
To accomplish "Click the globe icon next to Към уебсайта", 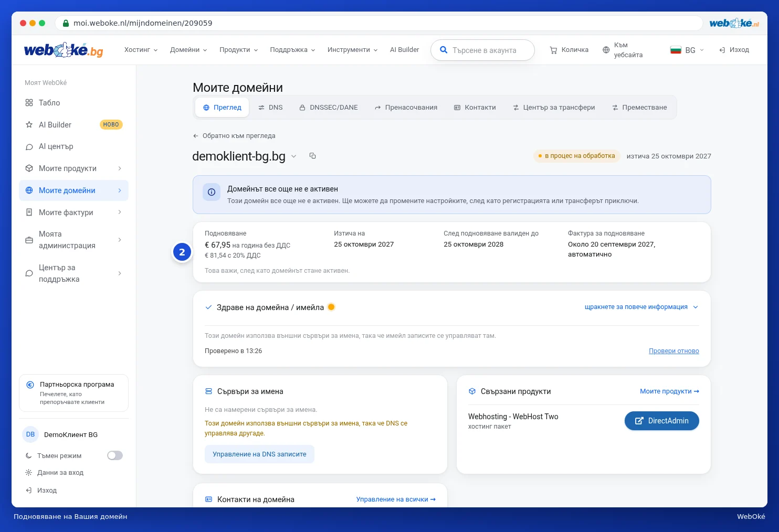I will [x=606, y=50].
